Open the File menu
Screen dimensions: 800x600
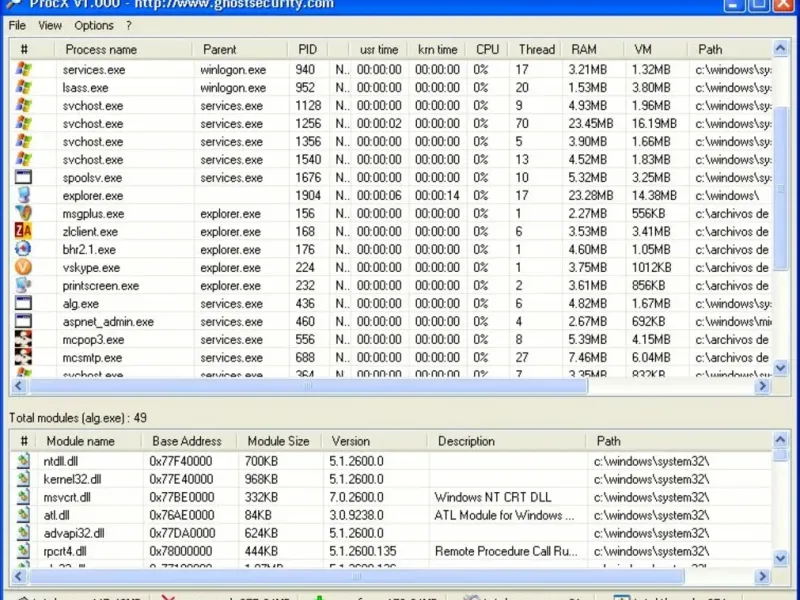17,25
